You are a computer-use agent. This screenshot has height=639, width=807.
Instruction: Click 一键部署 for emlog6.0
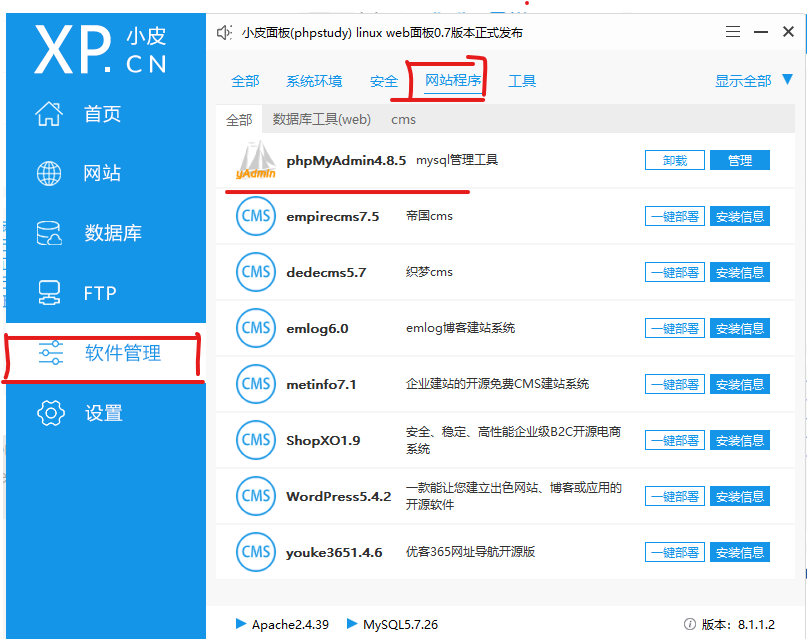pos(675,328)
